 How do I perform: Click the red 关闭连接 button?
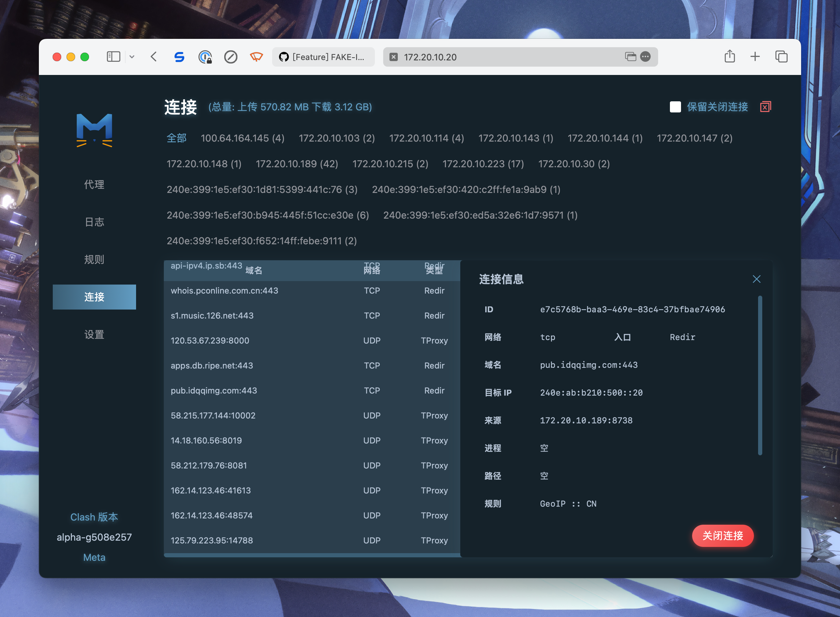[723, 536]
